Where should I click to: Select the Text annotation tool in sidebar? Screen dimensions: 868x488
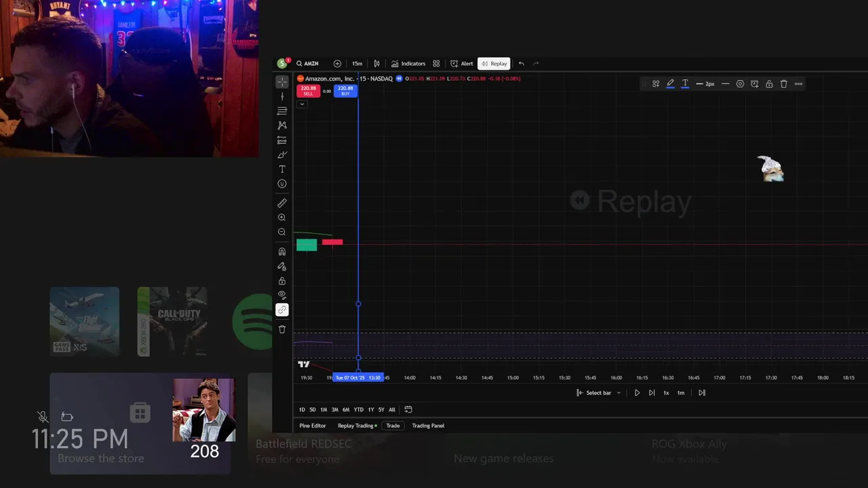click(282, 169)
